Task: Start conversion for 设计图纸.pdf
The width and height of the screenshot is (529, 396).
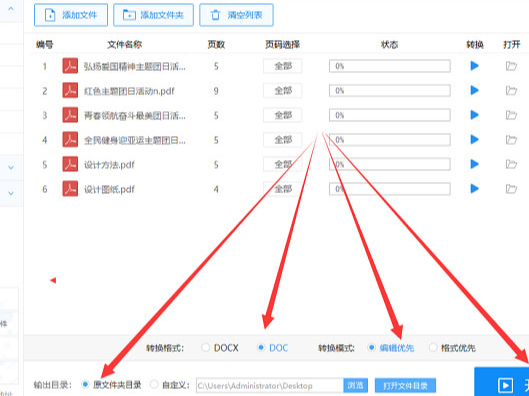Action: (474, 189)
